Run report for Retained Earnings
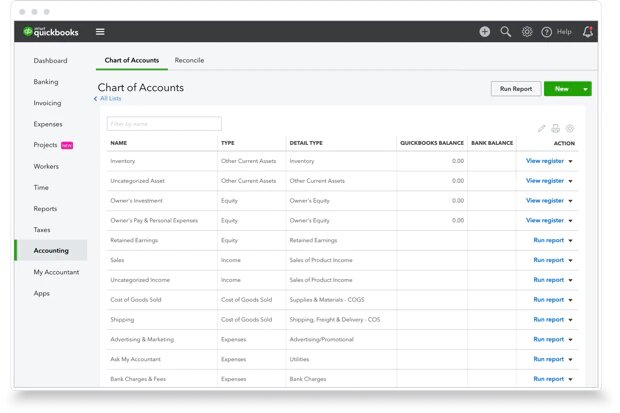620x413 pixels. pyautogui.click(x=548, y=240)
